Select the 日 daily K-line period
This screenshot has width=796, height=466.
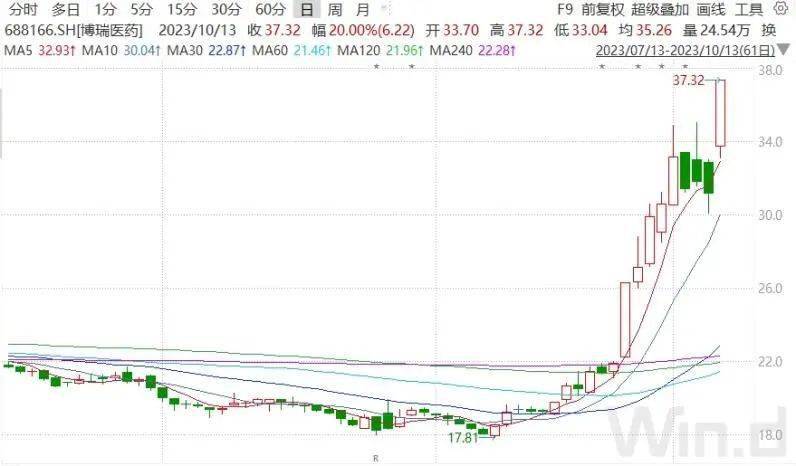coord(307,10)
